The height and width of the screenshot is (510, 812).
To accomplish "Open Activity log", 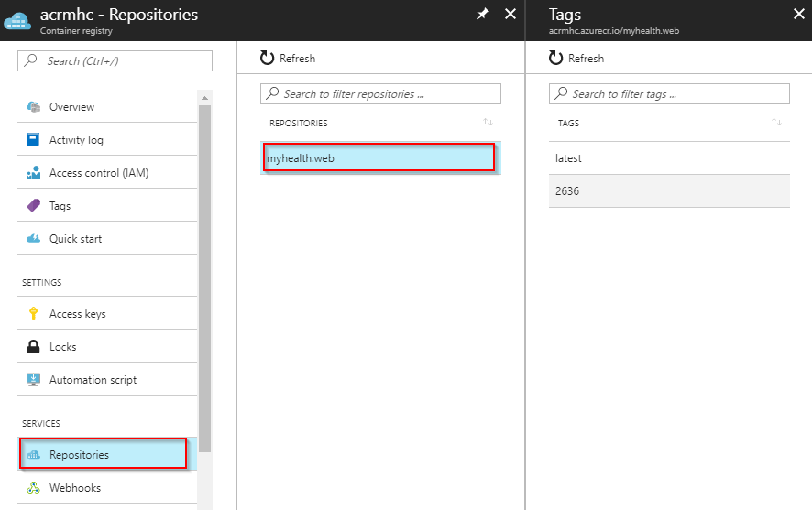I will tap(107, 140).
